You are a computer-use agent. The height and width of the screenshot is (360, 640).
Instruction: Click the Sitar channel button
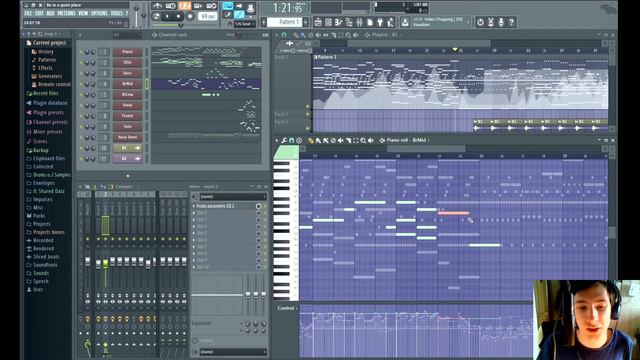click(x=127, y=63)
